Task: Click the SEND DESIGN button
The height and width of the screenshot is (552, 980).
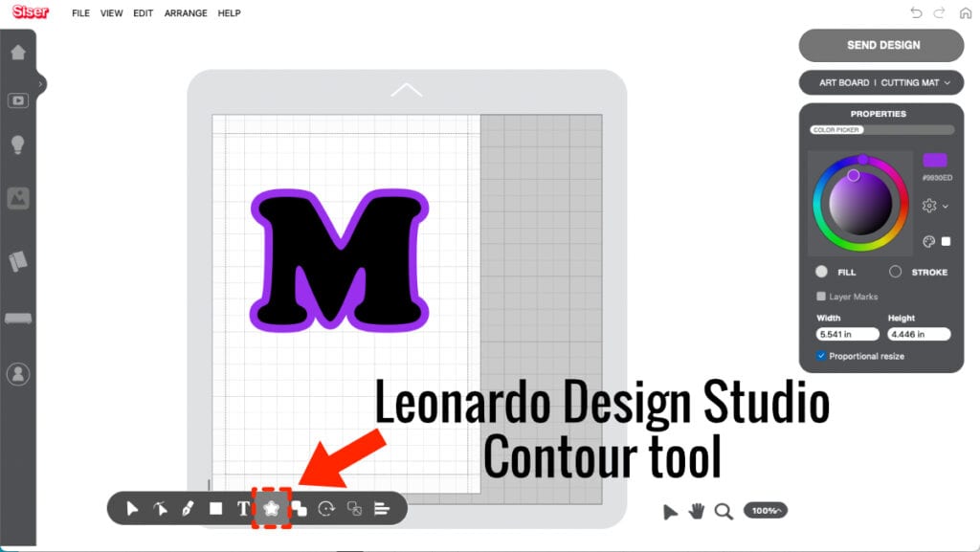Action: 881,45
